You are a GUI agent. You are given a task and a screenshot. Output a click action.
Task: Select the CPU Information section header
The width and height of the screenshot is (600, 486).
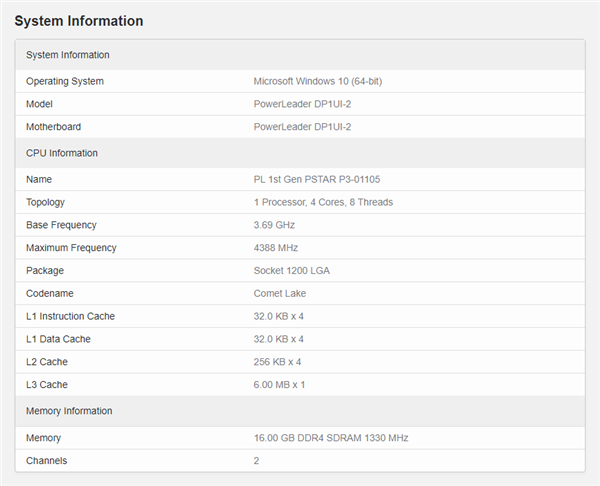62,153
